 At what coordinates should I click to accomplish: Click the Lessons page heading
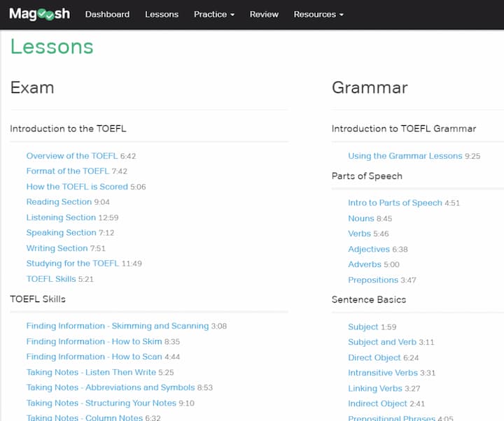52,47
